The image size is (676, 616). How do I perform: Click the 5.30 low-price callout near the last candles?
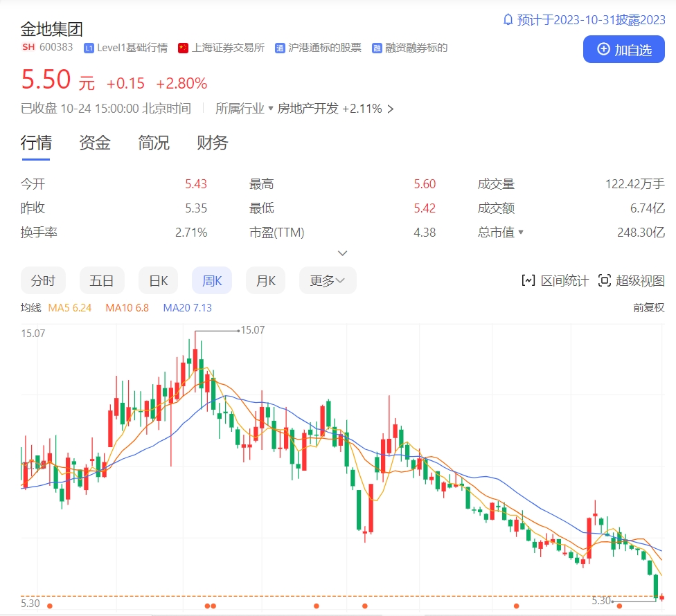click(x=601, y=601)
